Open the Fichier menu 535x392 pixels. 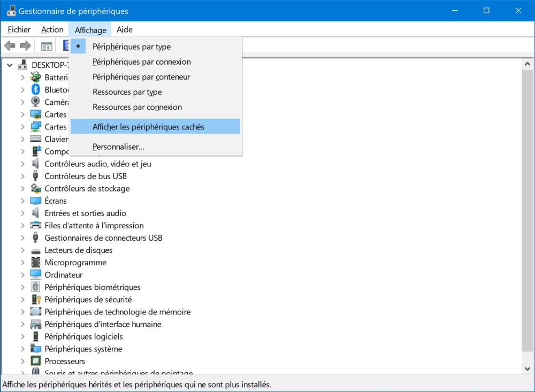19,30
